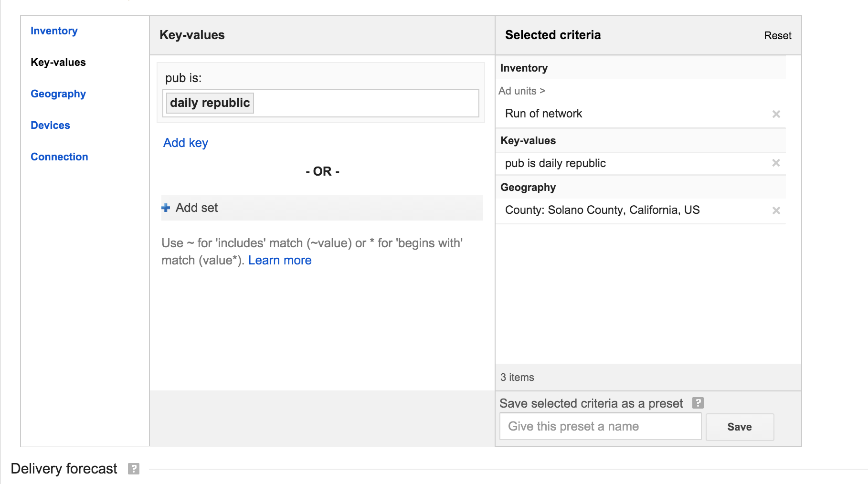Remove Run of network criterion

[776, 114]
